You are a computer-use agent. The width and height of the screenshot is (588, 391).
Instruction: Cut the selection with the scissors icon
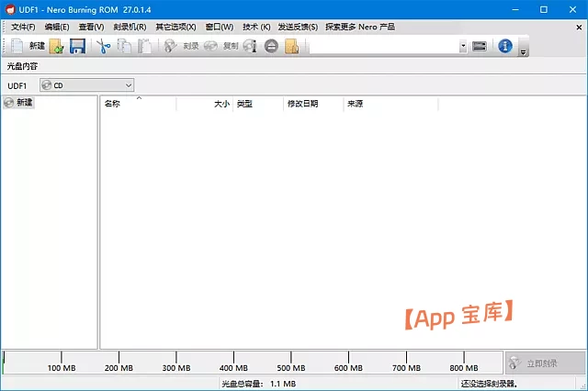point(104,46)
